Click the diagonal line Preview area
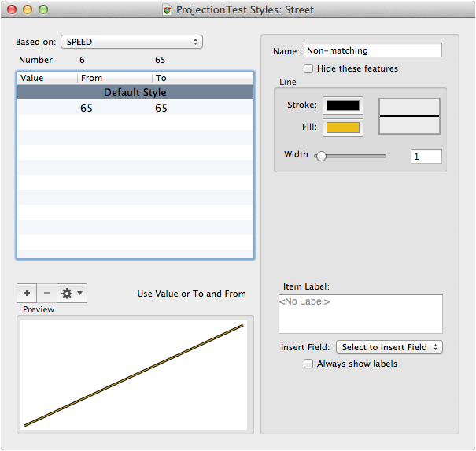 click(x=134, y=375)
